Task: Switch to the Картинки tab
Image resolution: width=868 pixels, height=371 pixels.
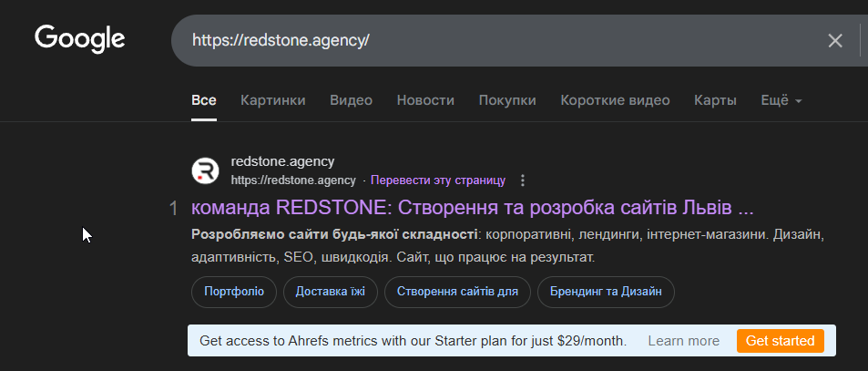Action: pos(273,100)
